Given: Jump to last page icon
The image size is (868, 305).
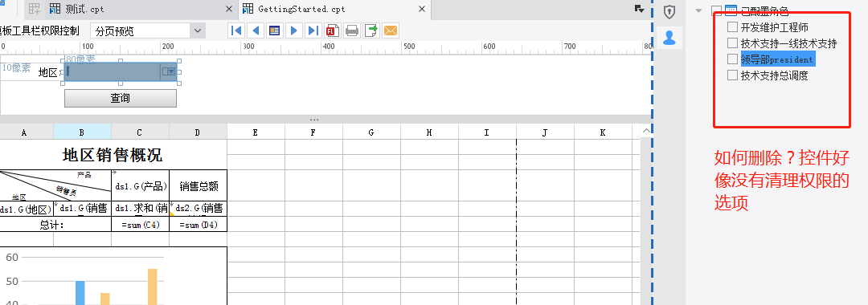Looking at the screenshot, I should [313, 31].
